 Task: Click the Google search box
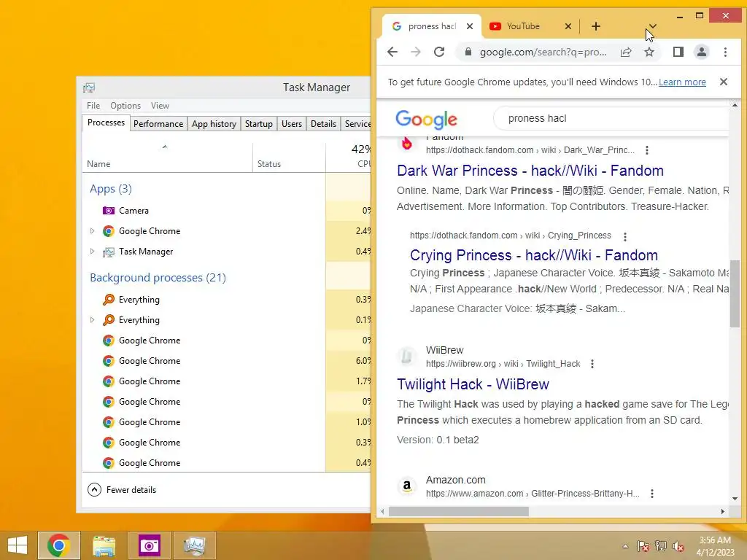pos(611,119)
